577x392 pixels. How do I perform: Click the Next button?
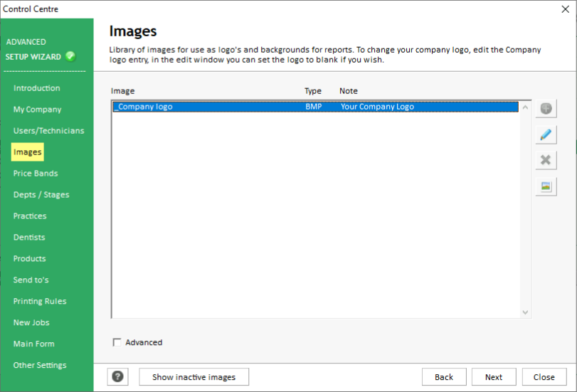click(493, 377)
